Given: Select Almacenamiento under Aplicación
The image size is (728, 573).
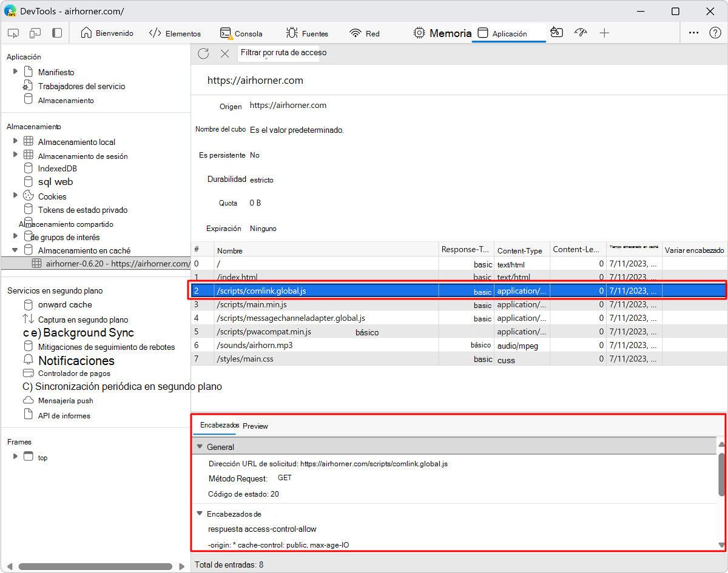Looking at the screenshot, I should point(66,100).
